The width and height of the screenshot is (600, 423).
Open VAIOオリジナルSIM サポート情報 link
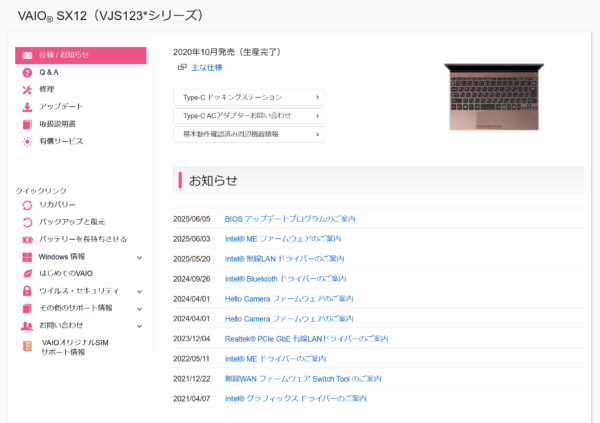pos(75,347)
